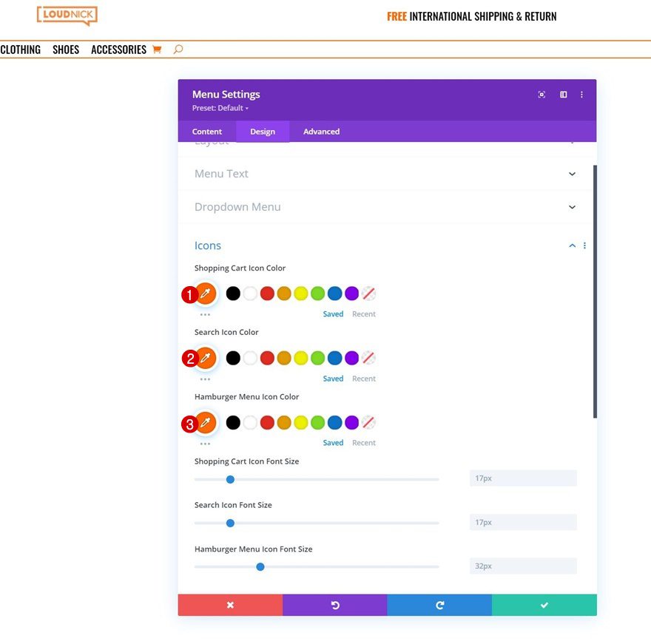Reset the Shopping Cart Icon Color swatch

coord(368,293)
